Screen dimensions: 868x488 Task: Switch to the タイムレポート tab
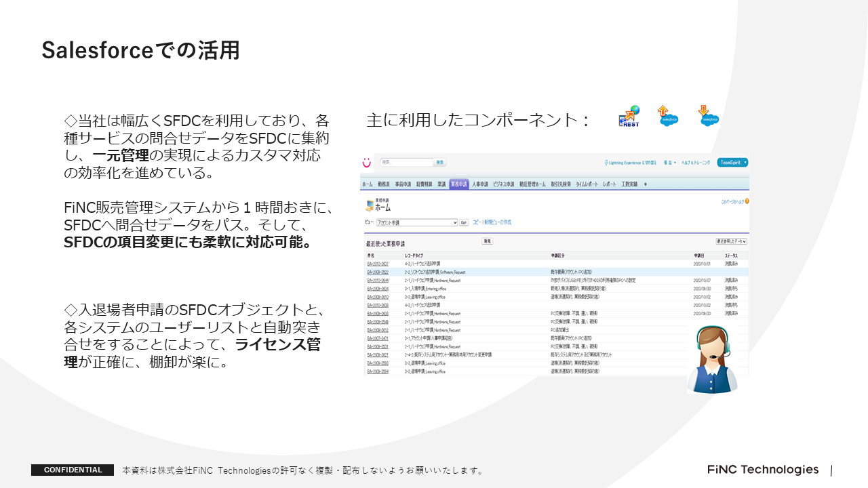587,184
